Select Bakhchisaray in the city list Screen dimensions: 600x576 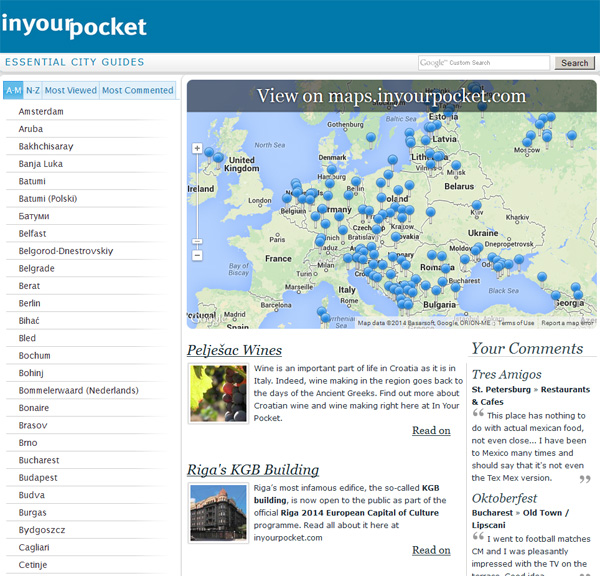[x=46, y=147]
